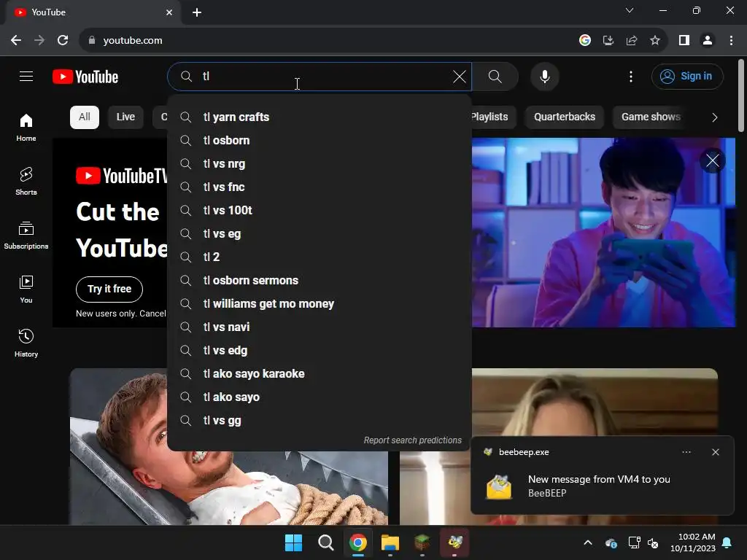Open Windows taskbar search
Image resolution: width=747 pixels, height=560 pixels.
326,542
